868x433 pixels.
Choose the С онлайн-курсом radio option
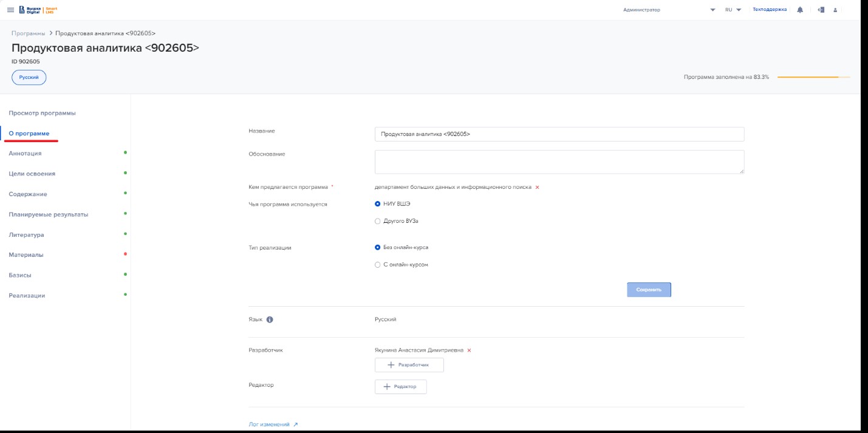coord(378,265)
